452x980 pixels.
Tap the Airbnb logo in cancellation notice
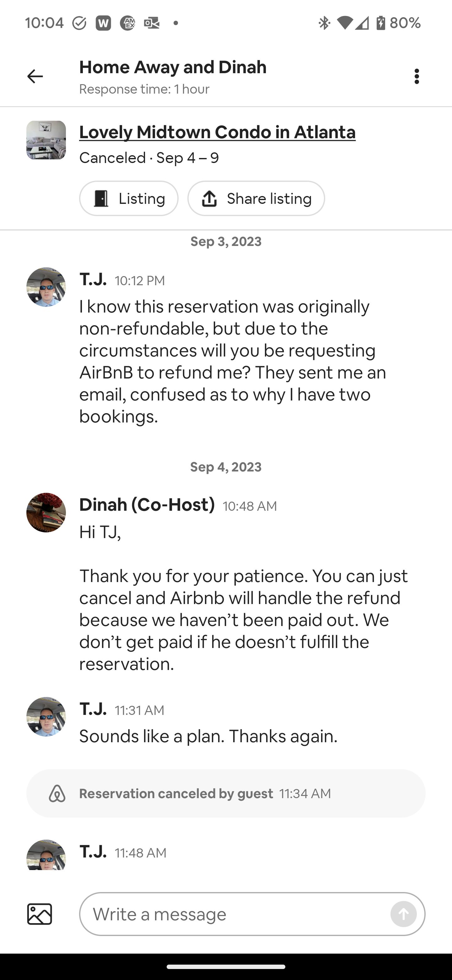coord(57,794)
